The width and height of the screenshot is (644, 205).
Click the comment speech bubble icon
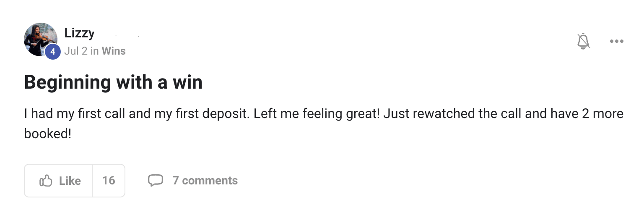point(155,181)
